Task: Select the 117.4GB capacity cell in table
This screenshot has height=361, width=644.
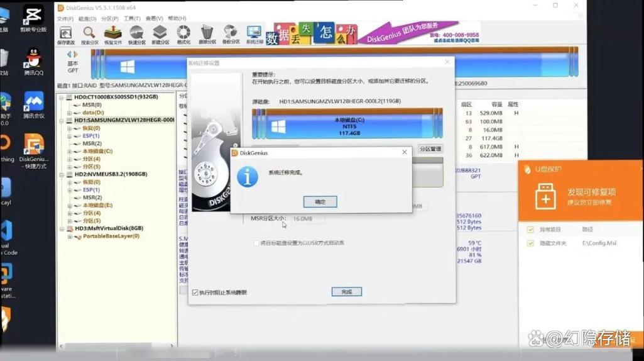Action: [x=492, y=138]
